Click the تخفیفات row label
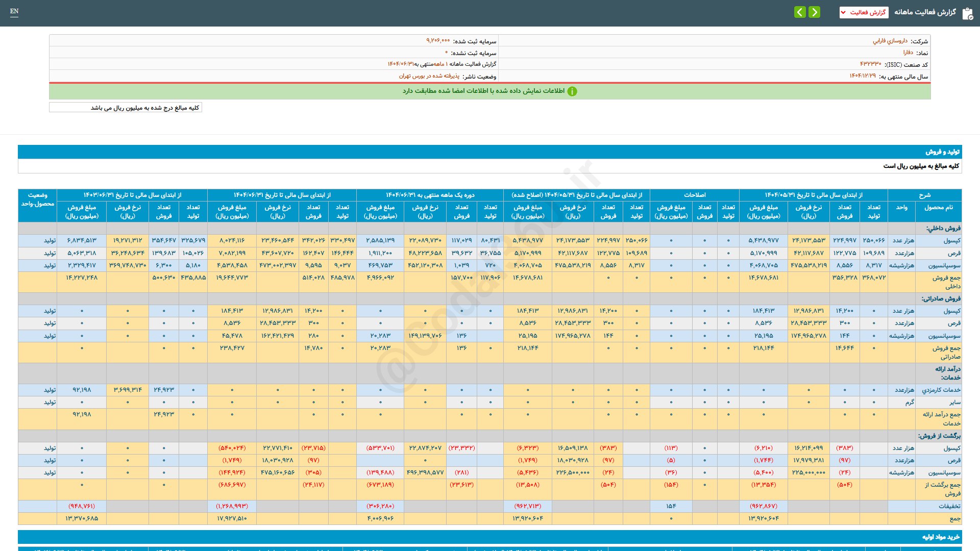The width and height of the screenshot is (980, 551). pyautogui.click(x=949, y=506)
